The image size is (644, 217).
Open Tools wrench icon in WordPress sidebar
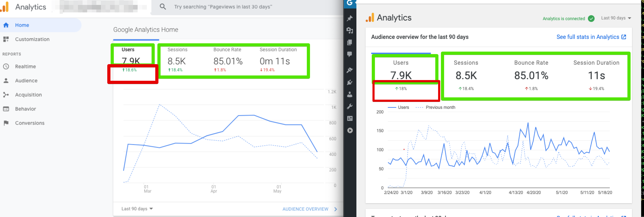point(350,106)
